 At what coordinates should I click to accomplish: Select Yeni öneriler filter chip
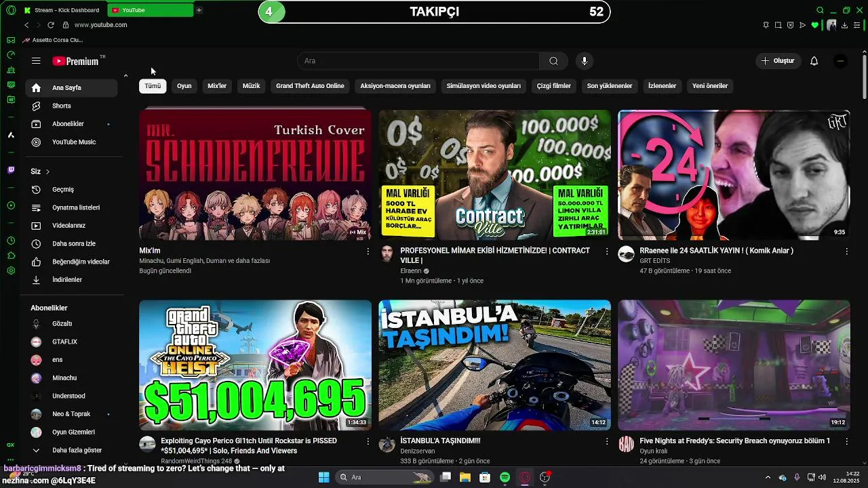(710, 86)
